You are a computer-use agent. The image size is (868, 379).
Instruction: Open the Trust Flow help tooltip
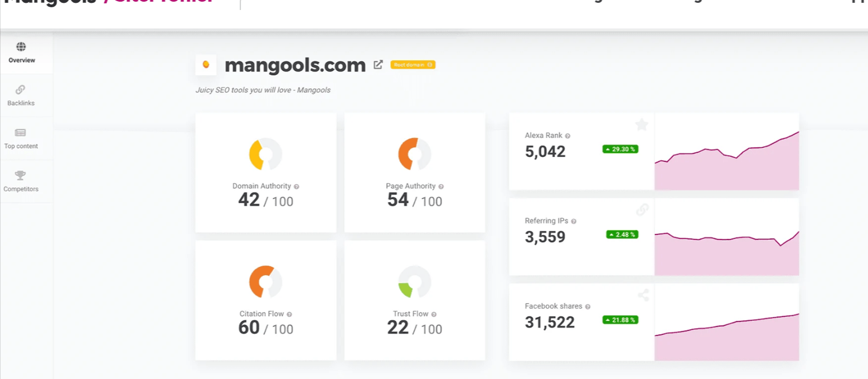(x=434, y=314)
